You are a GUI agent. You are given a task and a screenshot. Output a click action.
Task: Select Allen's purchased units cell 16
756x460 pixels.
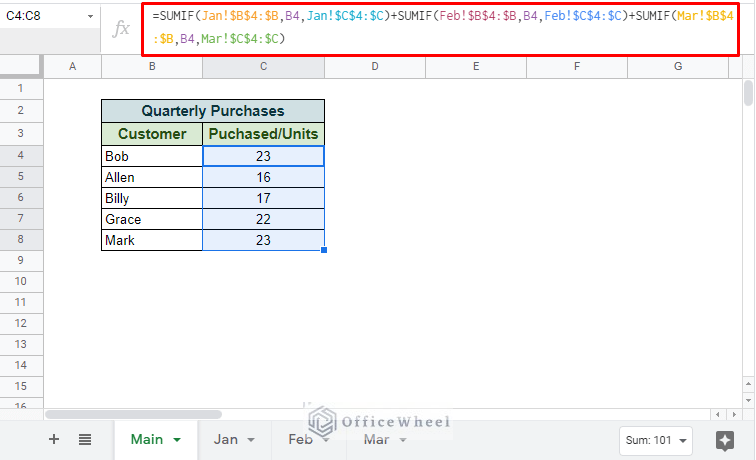[x=263, y=177]
